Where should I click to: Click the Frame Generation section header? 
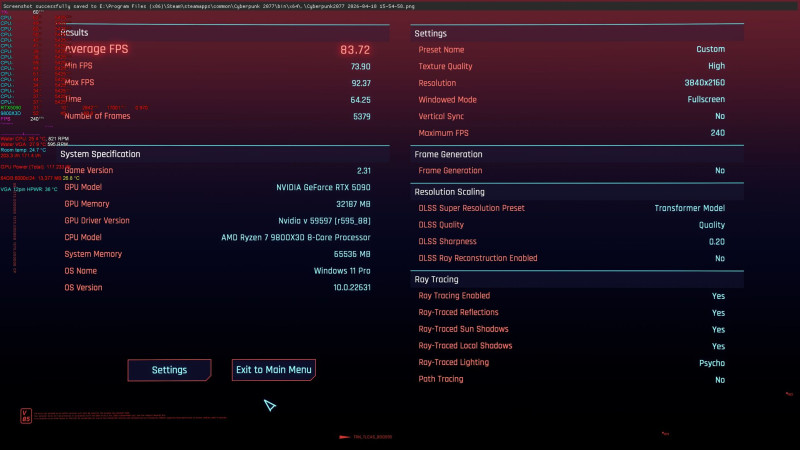pyautogui.click(x=448, y=154)
